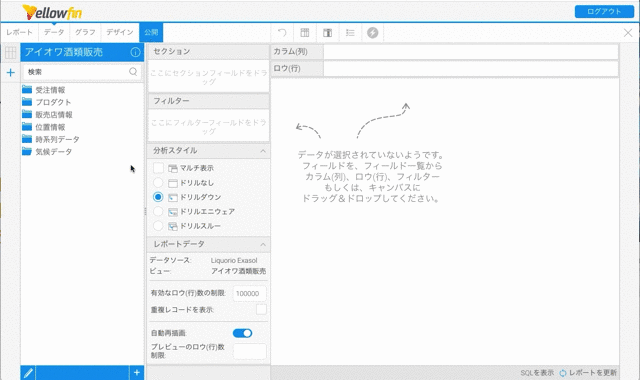Click the レポートを更新 link
Screen dimensions: 640x380
pyautogui.click(x=593, y=373)
